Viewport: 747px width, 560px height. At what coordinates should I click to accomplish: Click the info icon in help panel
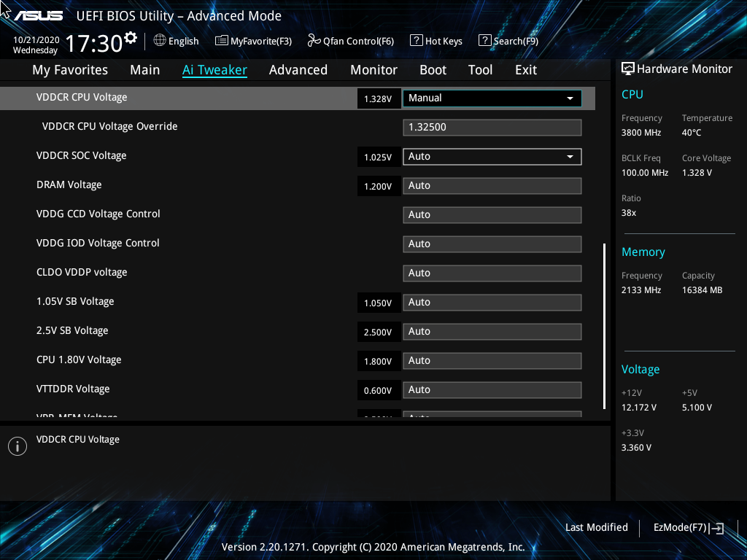click(x=18, y=446)
